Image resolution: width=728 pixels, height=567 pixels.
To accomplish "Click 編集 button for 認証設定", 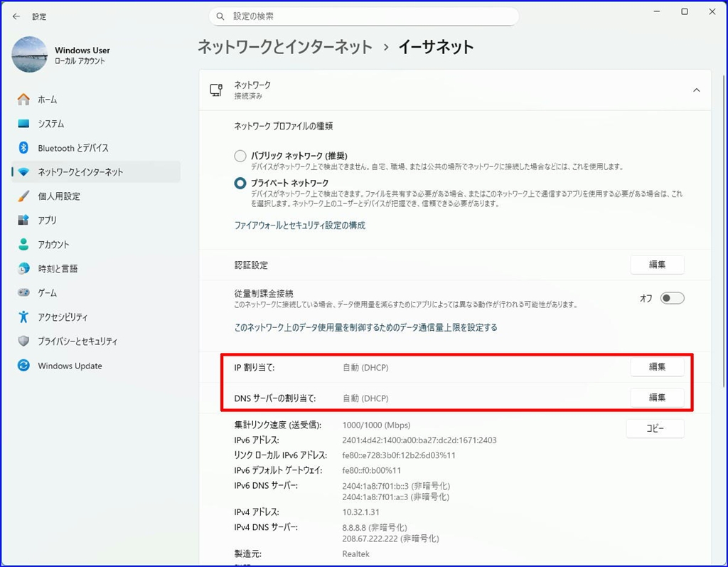I will pos(657,265).
